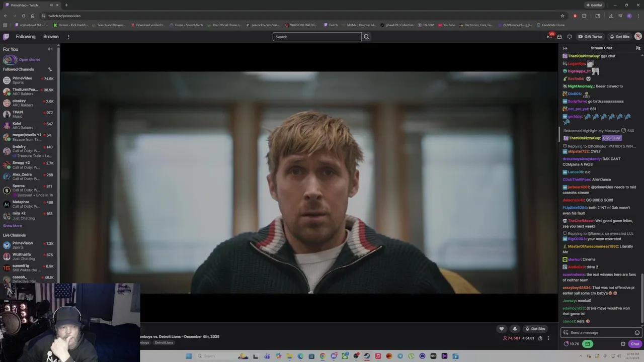Screen dimensions: 644x362
Task: Click the GGS CHAT highlighted message
Action: (x=612, y=138)
